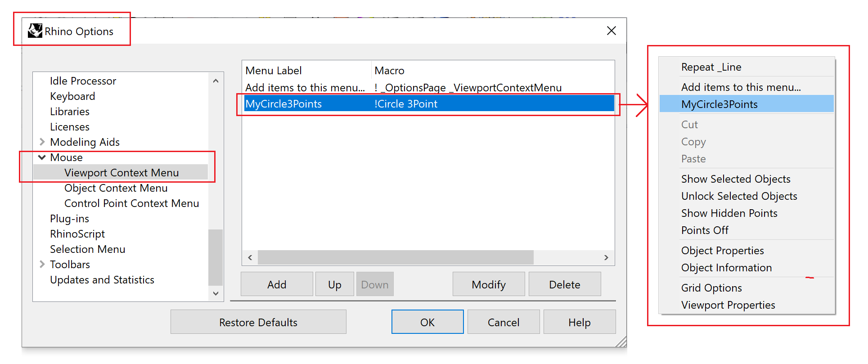Screen dimensions: 868x364
Task: Open the Libraries options page
Action: [x=70, y=112]
